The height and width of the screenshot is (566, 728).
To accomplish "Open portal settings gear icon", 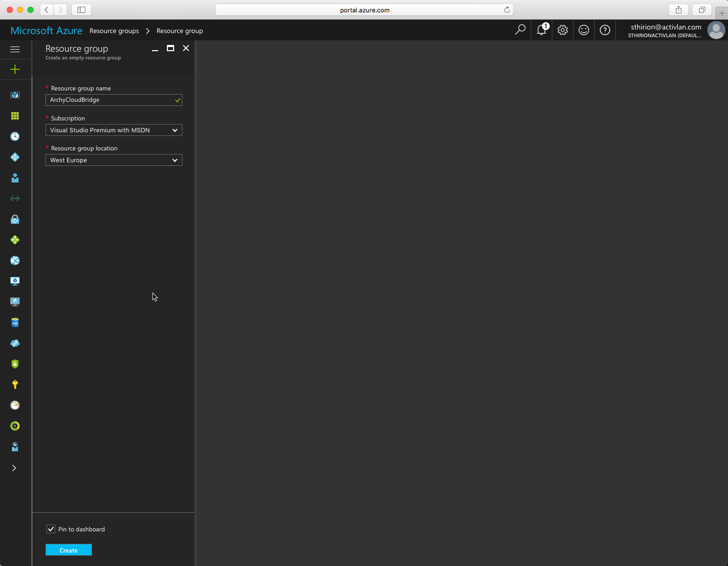I will pyautogui.click(x=563, y=30).
